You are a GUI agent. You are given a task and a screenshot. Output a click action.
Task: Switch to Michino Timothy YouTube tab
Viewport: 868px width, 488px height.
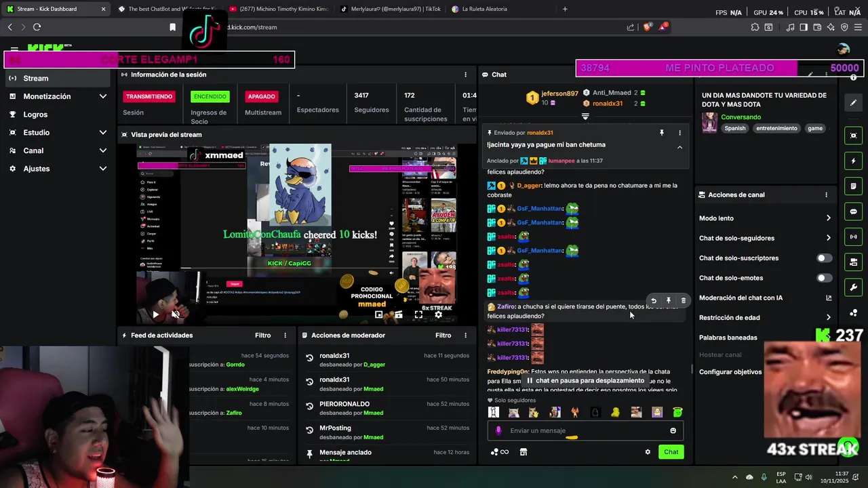pos(279,9)
